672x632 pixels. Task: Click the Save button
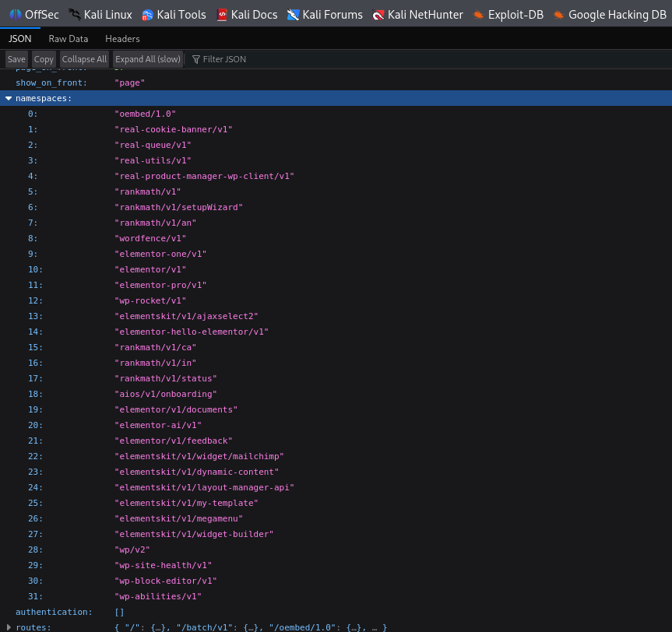click(16, 59)
